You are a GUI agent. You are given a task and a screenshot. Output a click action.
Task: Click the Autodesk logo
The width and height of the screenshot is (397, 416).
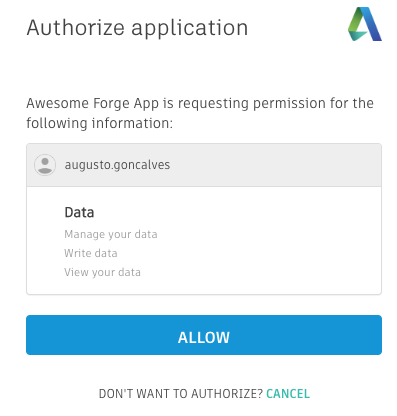point(364,24)
